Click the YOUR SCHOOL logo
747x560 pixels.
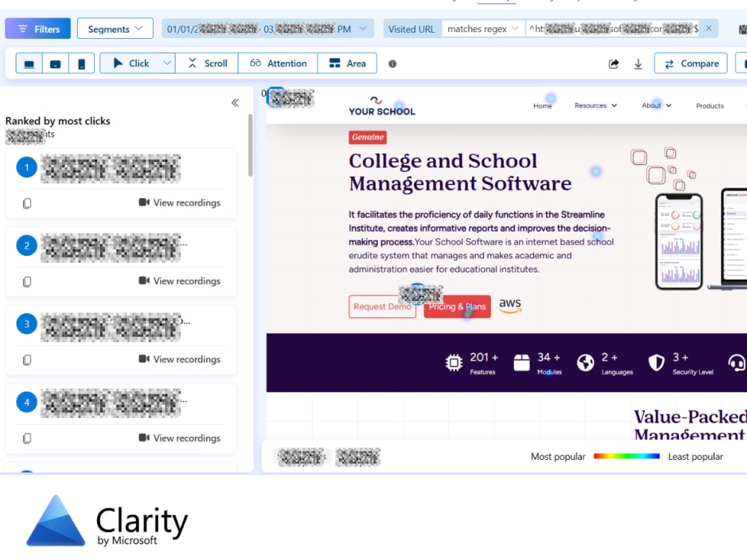click(x=382, y=106)
